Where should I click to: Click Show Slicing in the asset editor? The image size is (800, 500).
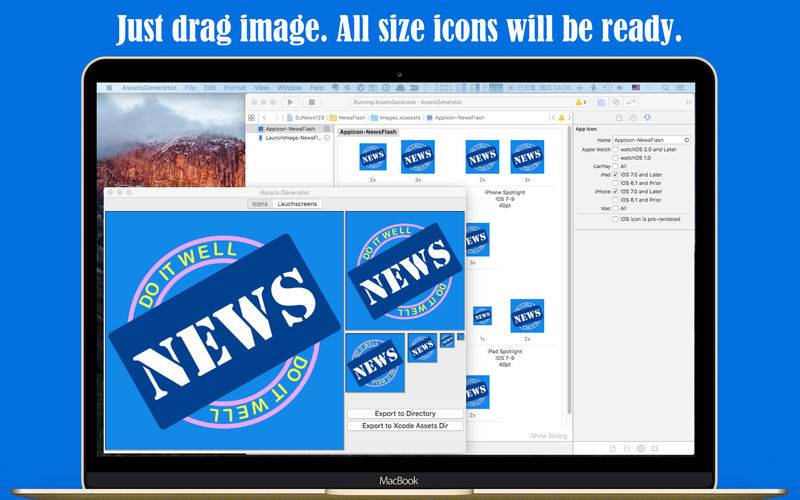pos(549,436)
